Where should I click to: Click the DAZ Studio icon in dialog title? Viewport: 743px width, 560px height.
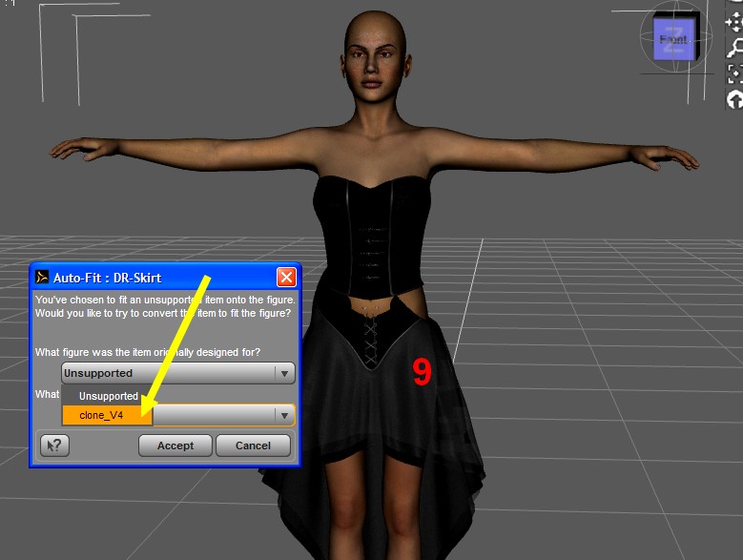[42, 278]
